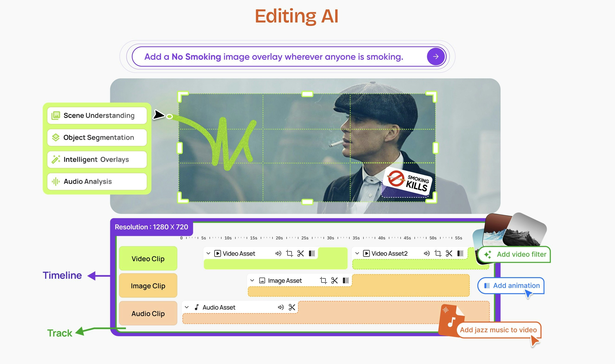This screenshot has width=615, height=364.
Task: Click the crop icon on Video Asset
Action: coord(289,253)
